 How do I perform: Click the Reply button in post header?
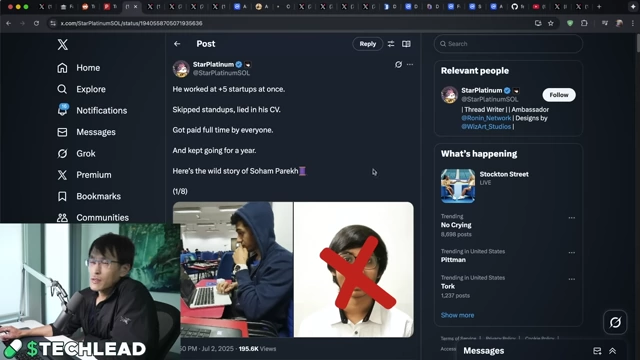click(367, 44)
